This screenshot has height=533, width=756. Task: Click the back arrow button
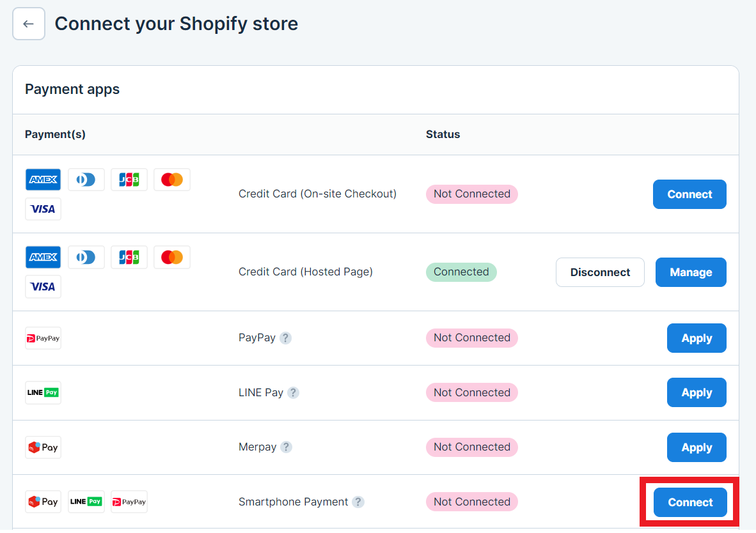[29, 24]
